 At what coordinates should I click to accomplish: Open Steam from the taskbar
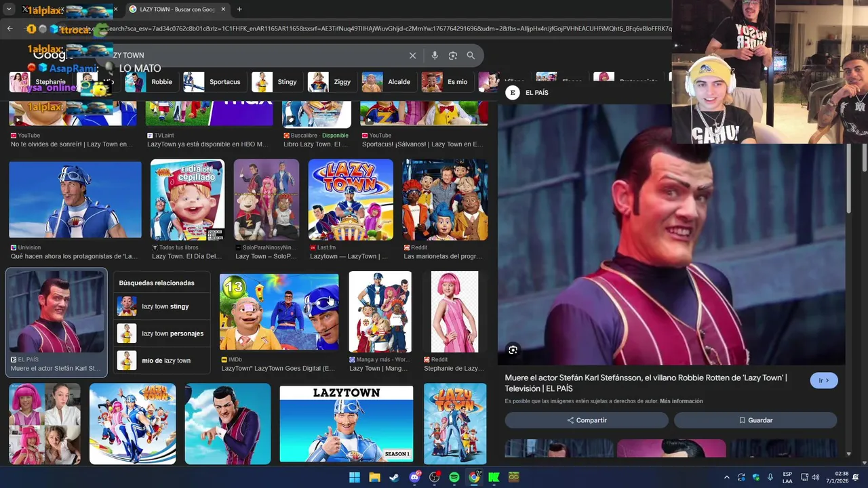point(394,477)
